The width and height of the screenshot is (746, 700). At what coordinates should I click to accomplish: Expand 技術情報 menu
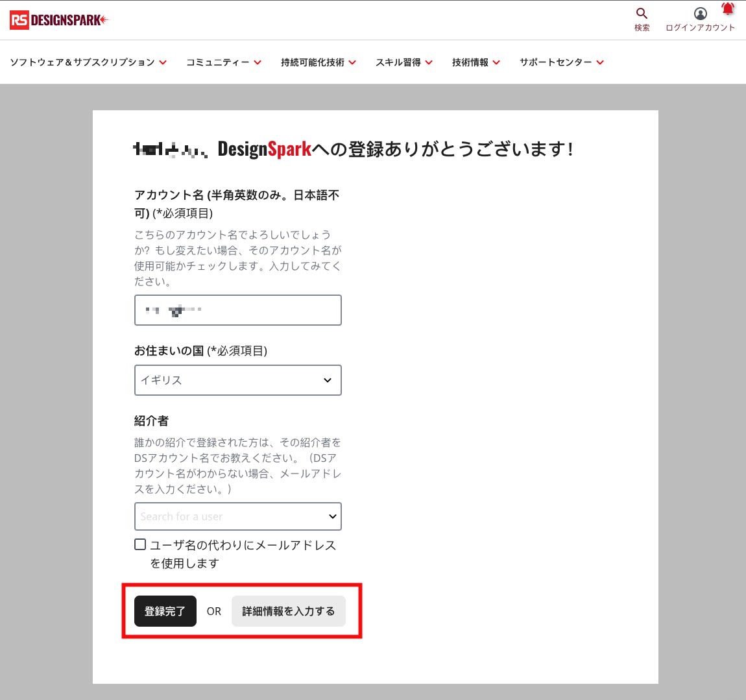click(475, 62)
